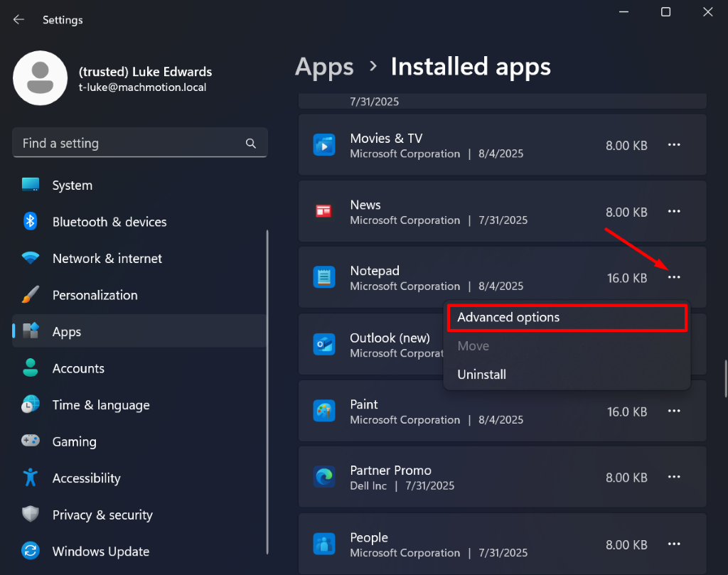The image size is (728, 575).
Task: Select the Movies & TV app icon
Action: coord(324,145)
